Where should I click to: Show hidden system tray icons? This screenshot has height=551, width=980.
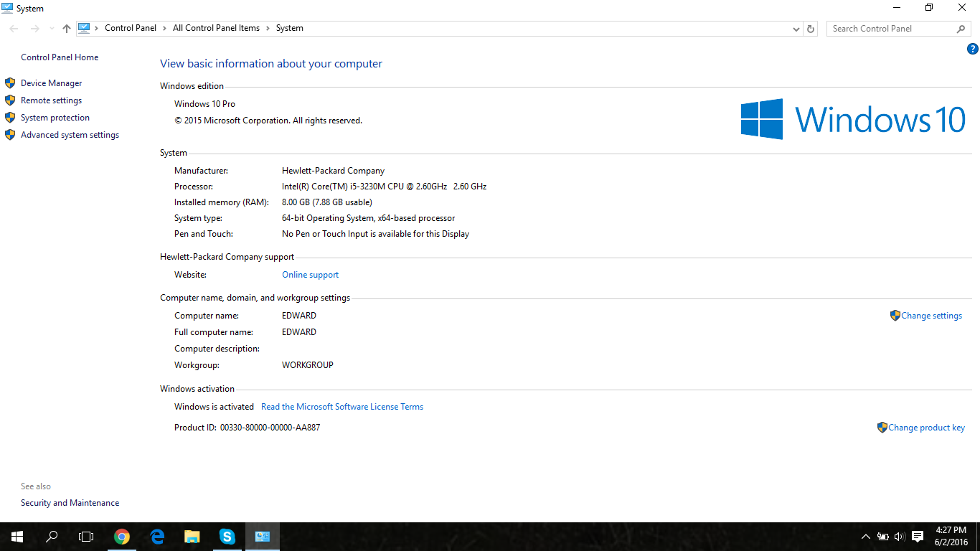pos(866,537)
